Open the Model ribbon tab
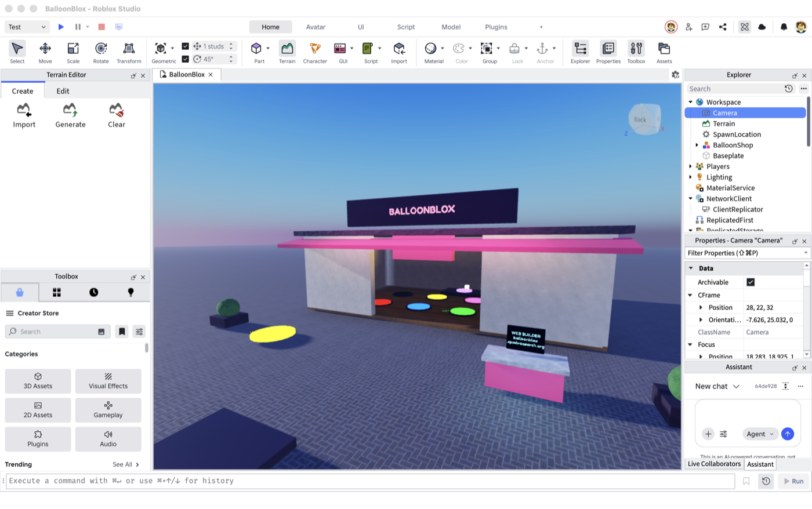 pyautogui.click(x=451, y=27)
